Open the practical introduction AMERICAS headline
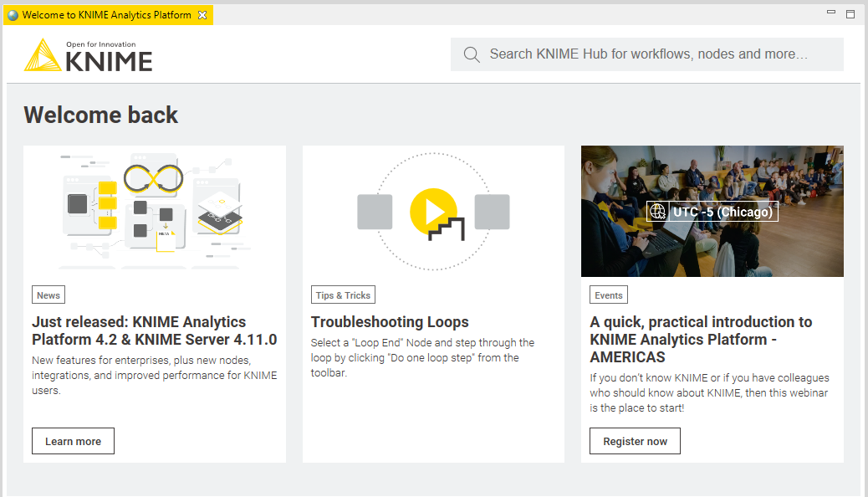 coord(701,339)
